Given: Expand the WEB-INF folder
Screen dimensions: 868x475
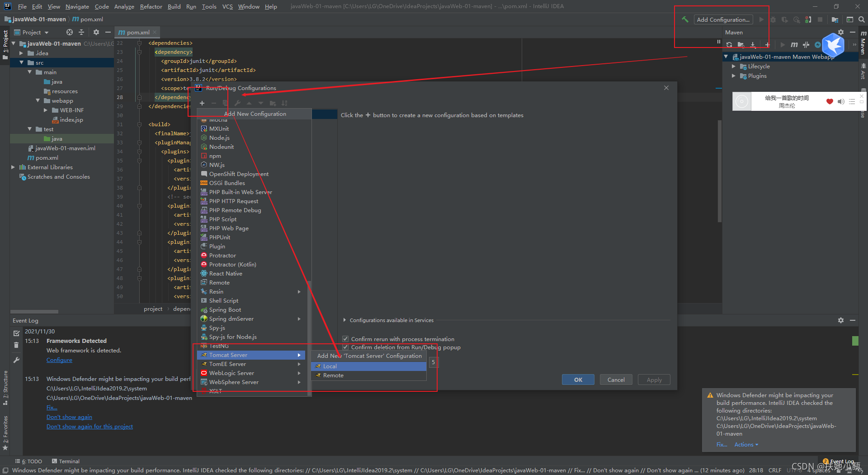Looking at the screenshot, I should [46, 110].
